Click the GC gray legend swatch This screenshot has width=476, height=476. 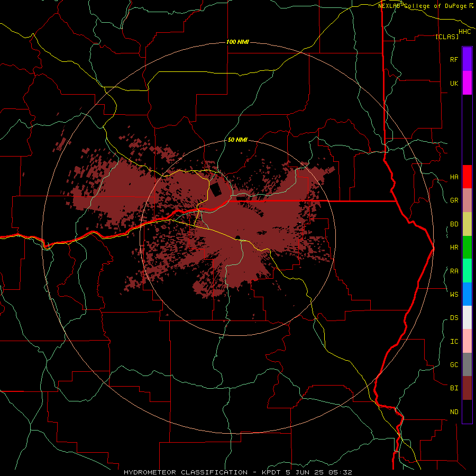pyautogui.click(x=467, y=364)
